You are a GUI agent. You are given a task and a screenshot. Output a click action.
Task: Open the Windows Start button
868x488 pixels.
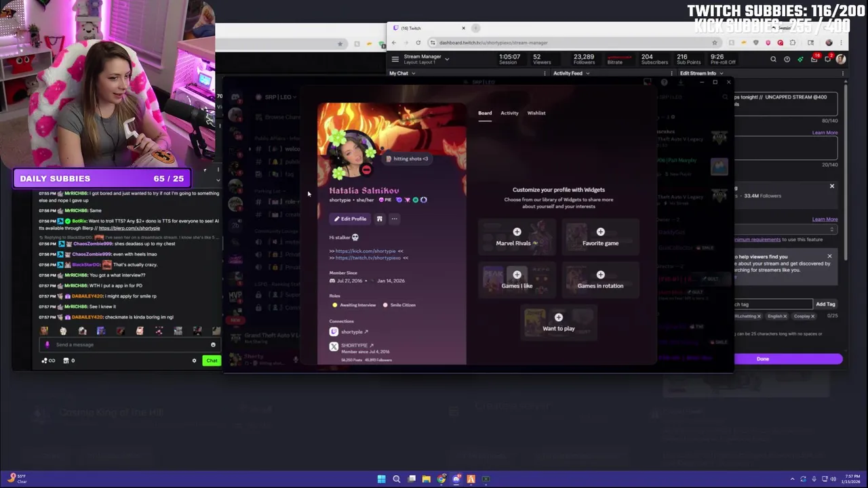382,479
